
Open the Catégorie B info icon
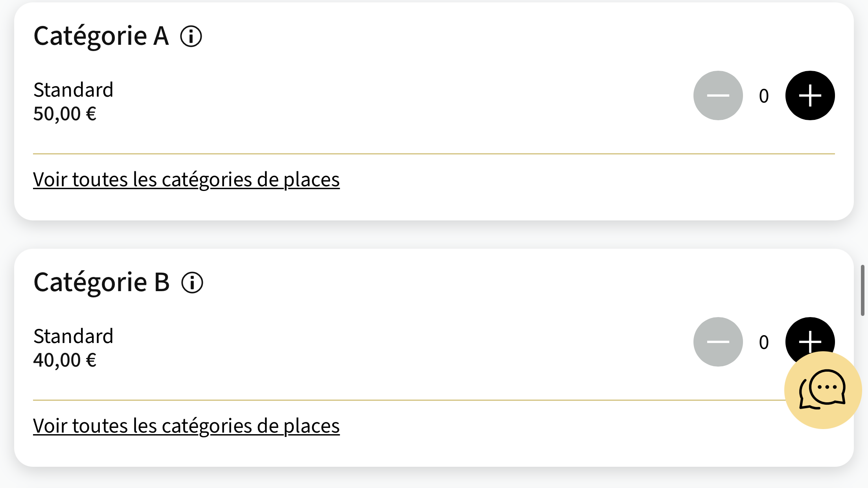192,283
